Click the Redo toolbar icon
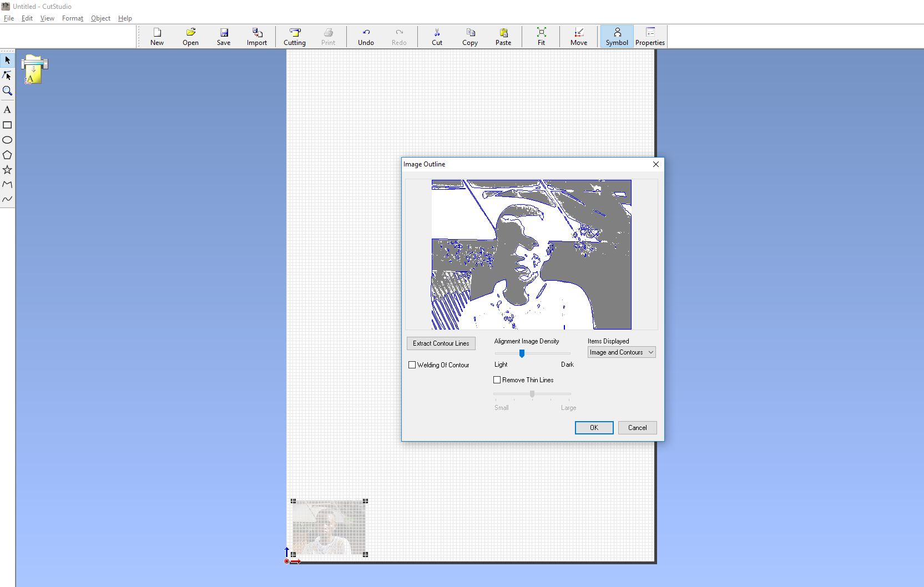The width and height of the screenshot is (924, 587). tap(399, 37)
